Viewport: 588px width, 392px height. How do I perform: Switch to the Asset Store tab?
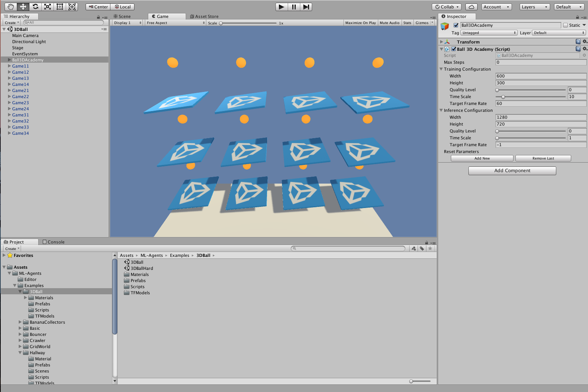click(x=204, y=16)
